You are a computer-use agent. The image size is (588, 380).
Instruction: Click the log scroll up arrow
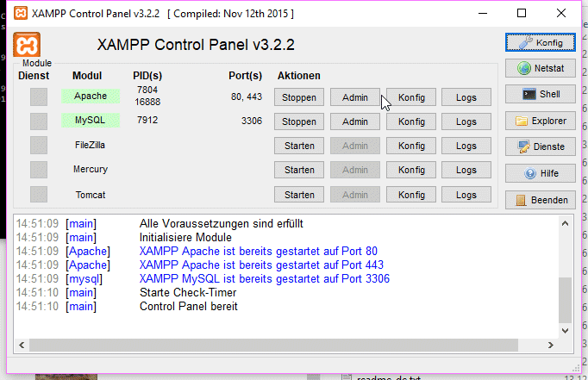[565, 224]
